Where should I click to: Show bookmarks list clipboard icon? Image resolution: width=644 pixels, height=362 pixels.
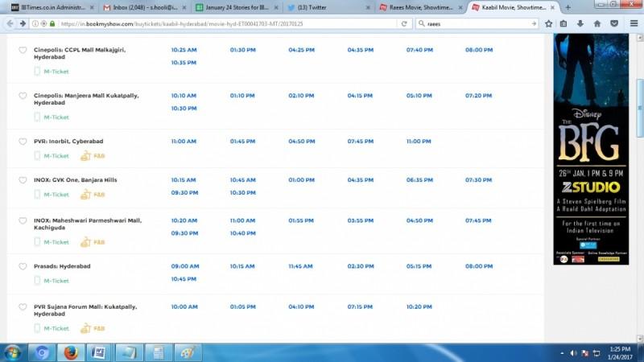(x=563, y=24)
